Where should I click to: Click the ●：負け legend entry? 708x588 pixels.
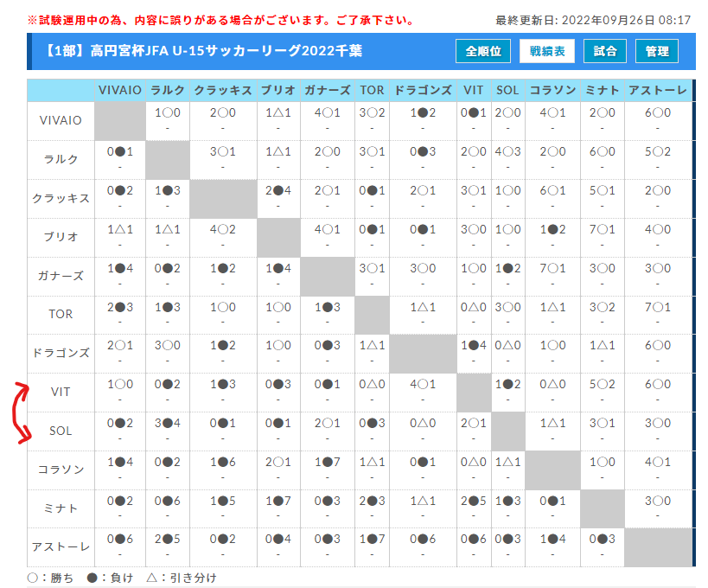coord(110,578)
